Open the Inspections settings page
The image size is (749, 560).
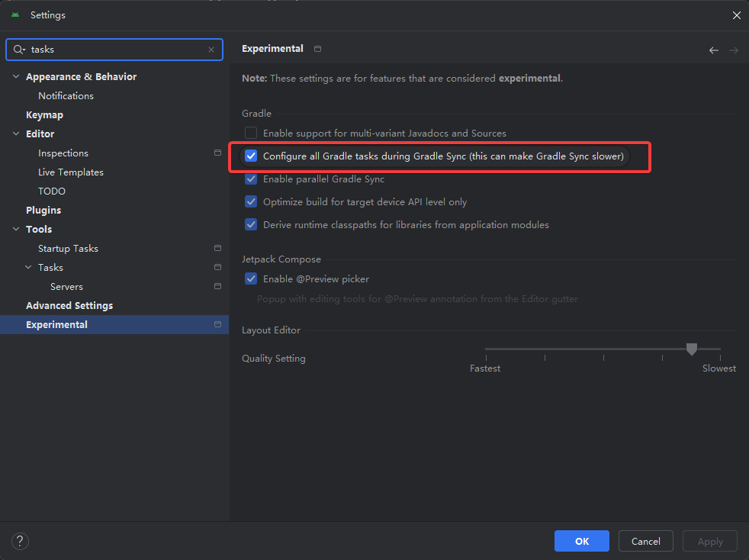(63, 153)
